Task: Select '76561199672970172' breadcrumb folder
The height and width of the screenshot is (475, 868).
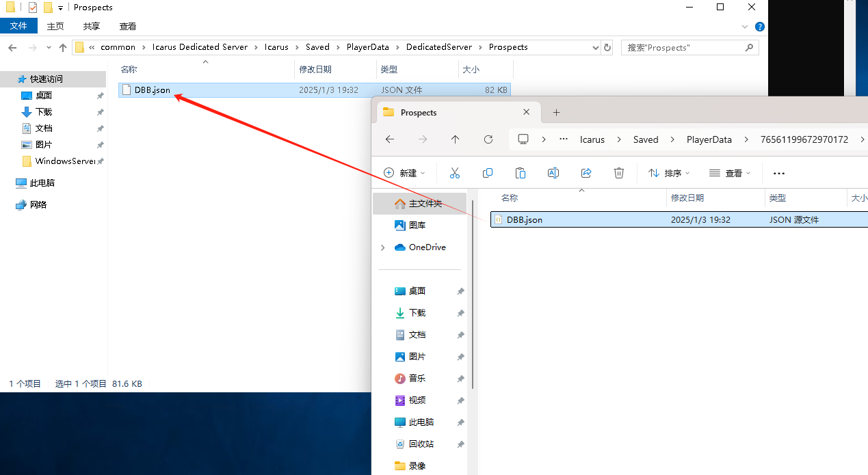Action: point(804,139)
